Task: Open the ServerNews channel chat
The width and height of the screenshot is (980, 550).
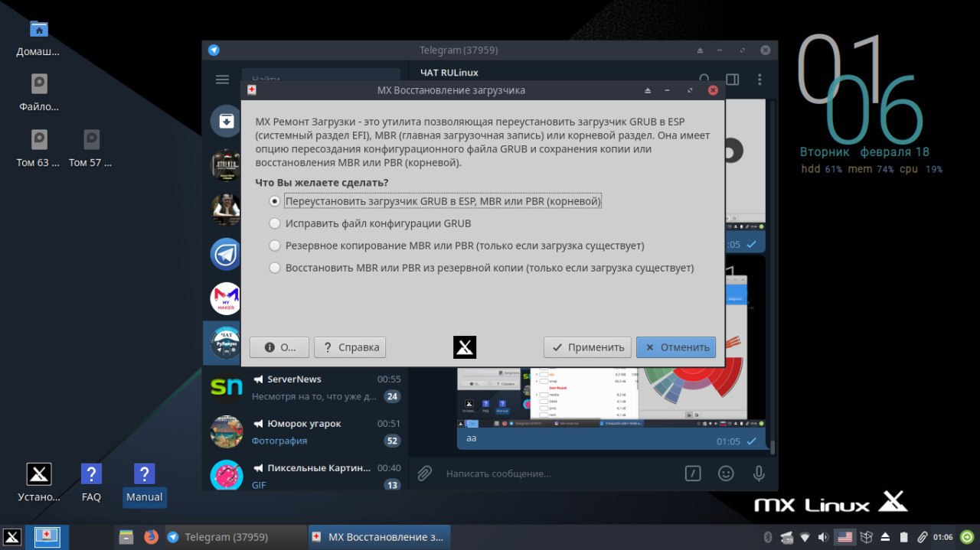Action: click(305, 388)
